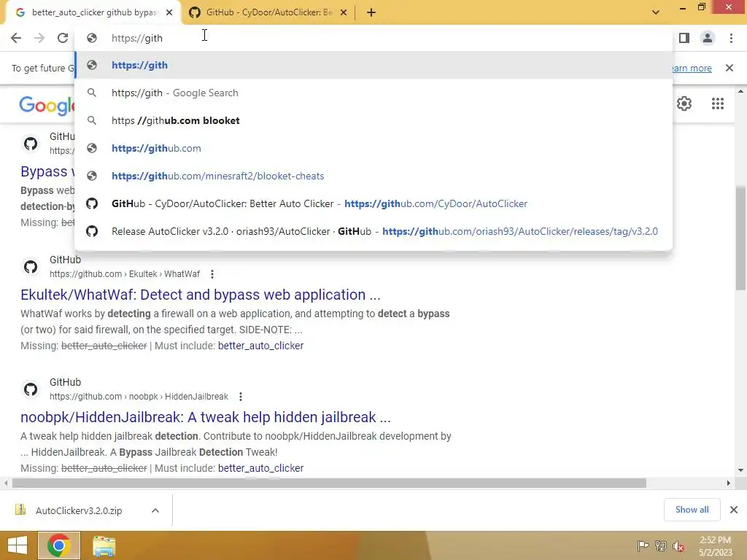Expand the AutoClickerv3.2.0.zip download options chevron
This screenshot has width=747, height=560.
155,510
